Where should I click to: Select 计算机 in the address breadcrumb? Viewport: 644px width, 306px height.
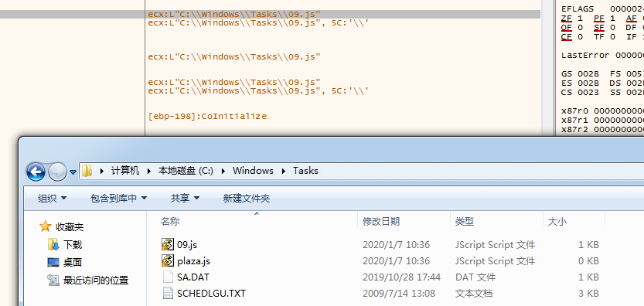125,171
